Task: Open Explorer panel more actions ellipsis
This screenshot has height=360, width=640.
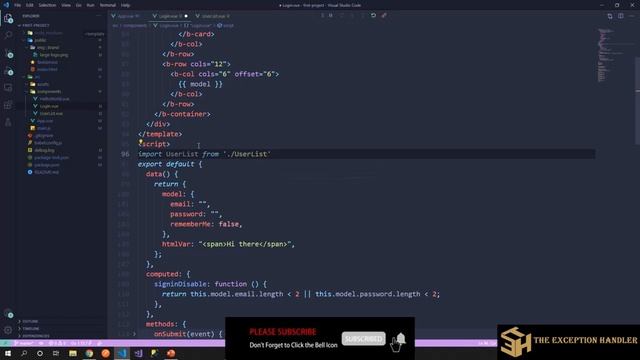Action: point(98,16)
